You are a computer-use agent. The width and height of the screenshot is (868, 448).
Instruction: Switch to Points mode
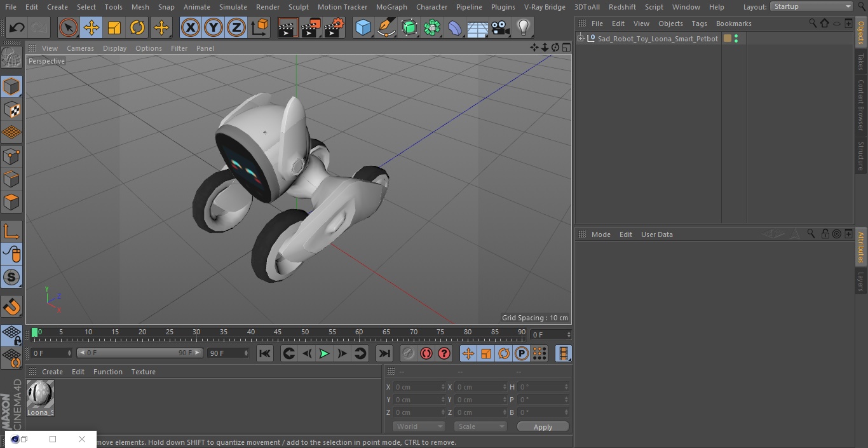pos(11,156)
